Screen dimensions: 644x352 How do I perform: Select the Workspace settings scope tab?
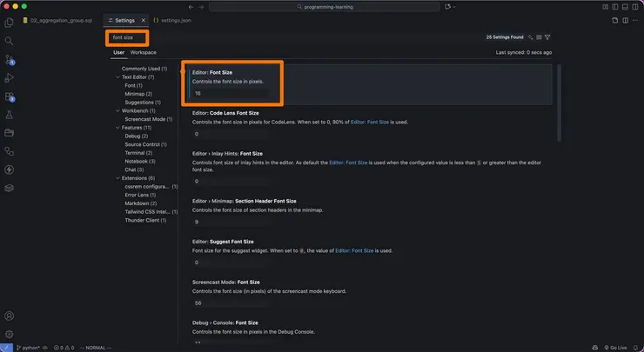[144, 52]
